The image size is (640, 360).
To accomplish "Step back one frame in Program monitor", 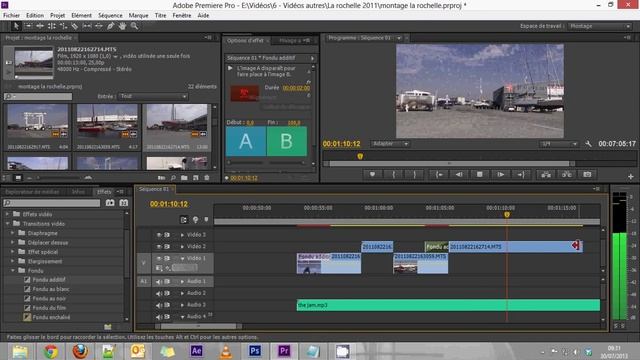I will [x=459, y=174].
